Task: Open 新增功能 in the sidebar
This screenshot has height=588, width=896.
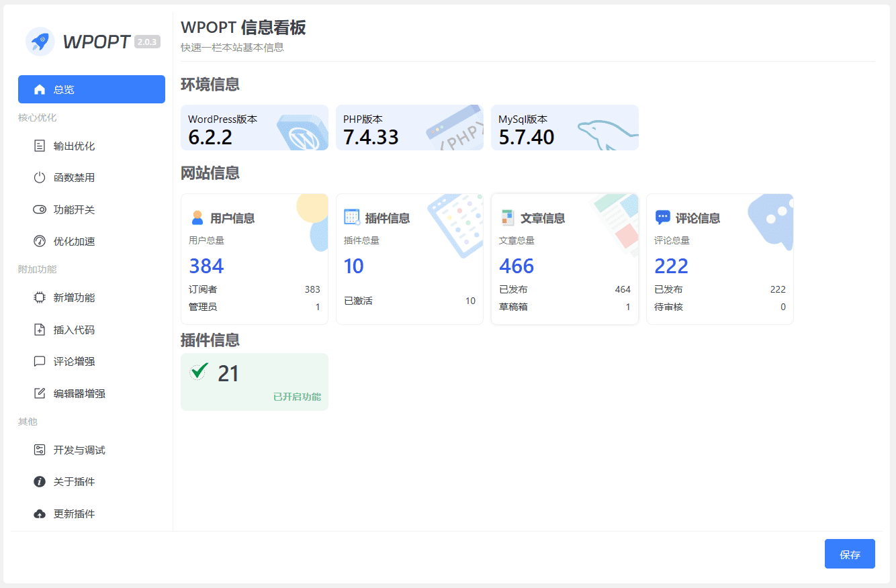Action: [91, 297]
